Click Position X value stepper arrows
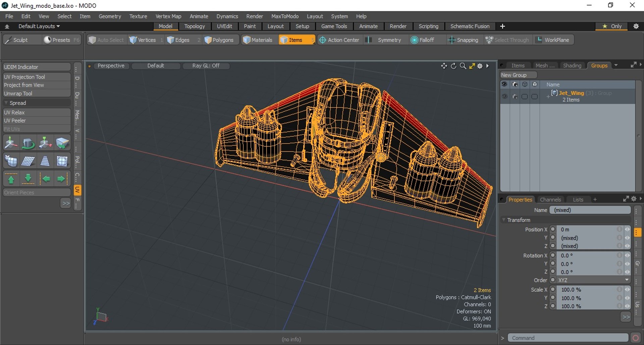The image size is (644, 345). (627, 229)
